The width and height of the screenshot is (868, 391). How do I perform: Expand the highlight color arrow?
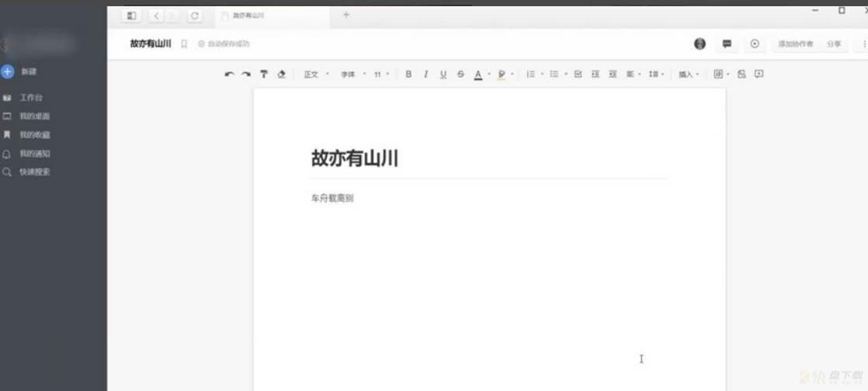(512, 75)
